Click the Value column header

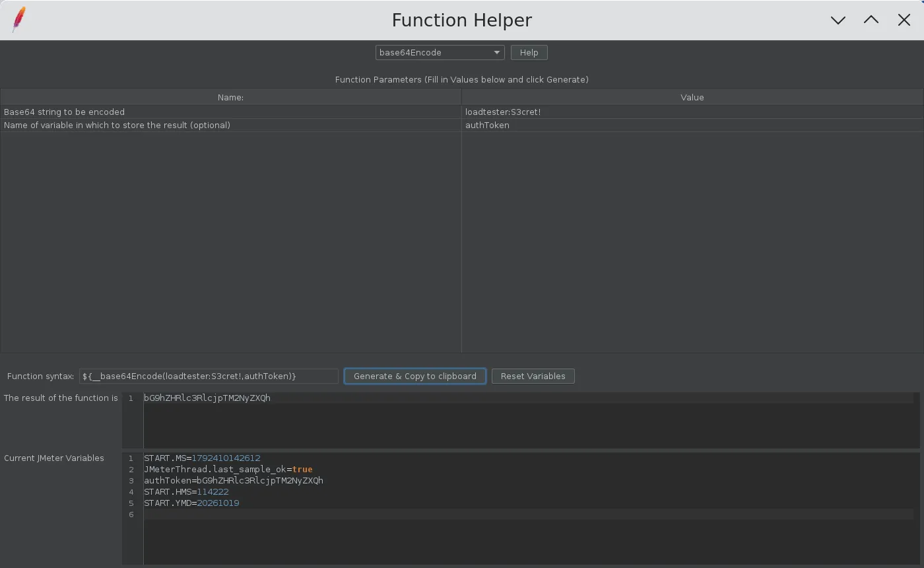tap(692, 98)
